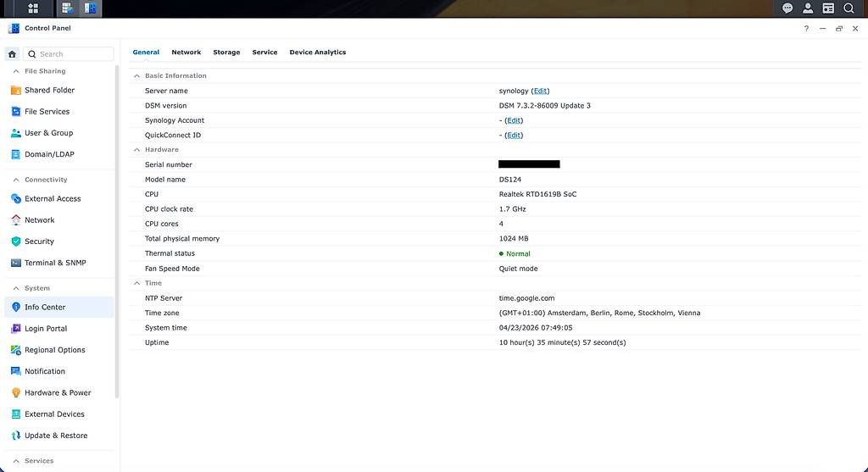
Task: Switch to the Device Analytics tab
Action: click(318, 52)
